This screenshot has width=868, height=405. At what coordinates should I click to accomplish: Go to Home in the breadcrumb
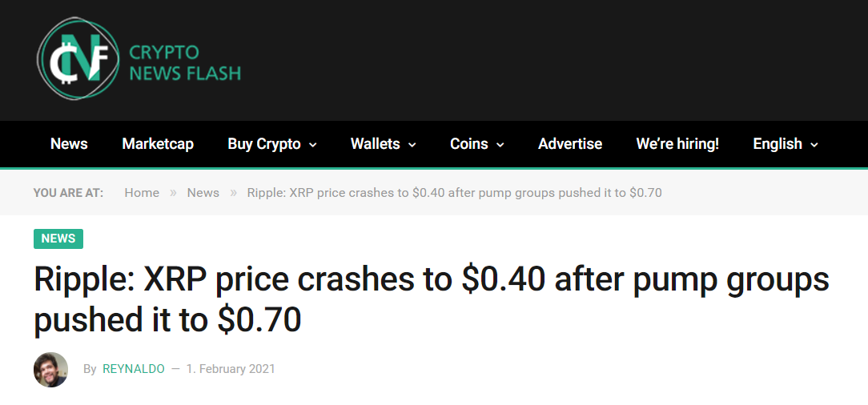[x=142, y=193]
